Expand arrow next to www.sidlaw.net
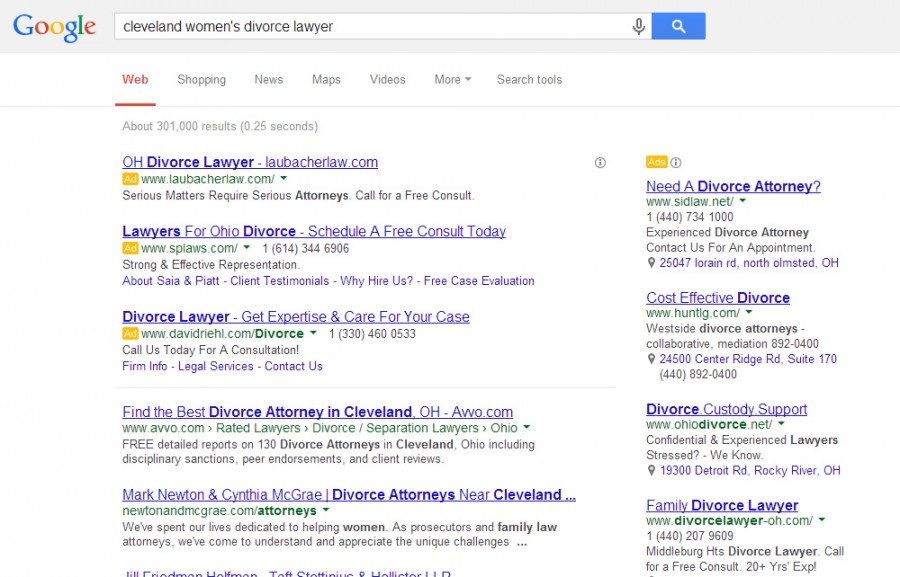The width and height of the screenshot is (900, 577). 743,201
